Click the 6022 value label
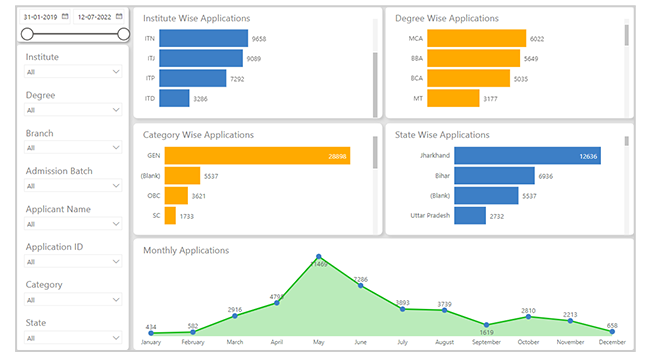650x360 pixels. (537, 39)
